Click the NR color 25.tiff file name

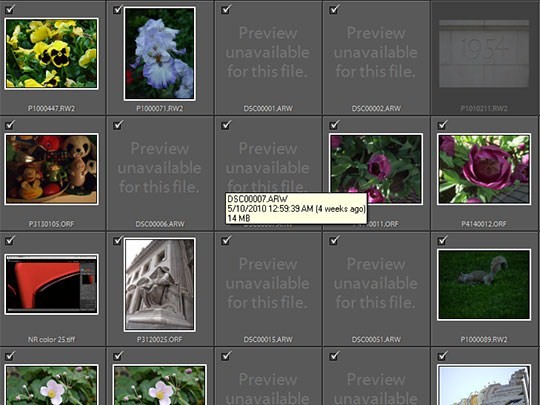point(51,339)
